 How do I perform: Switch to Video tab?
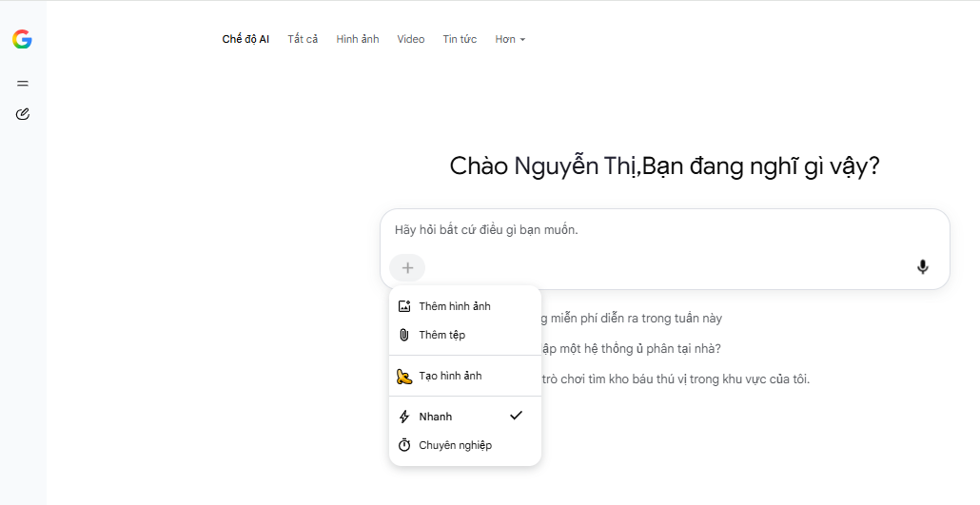[x=411, y=39]
